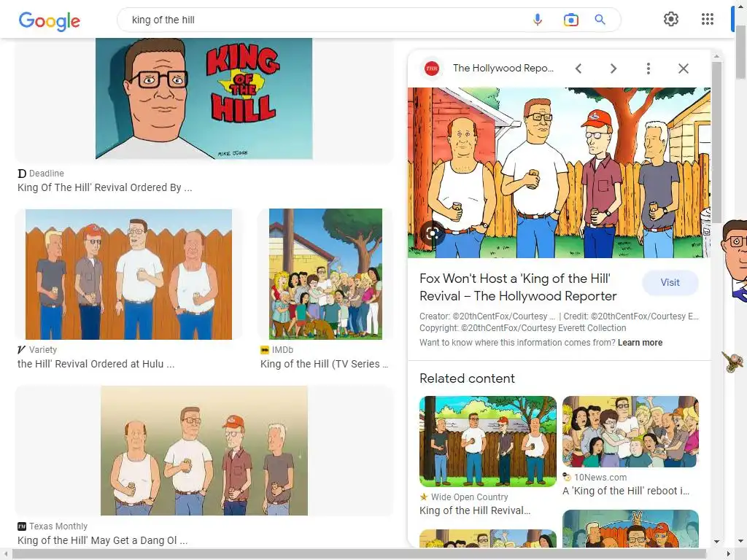Click the preview panel scrollbar down arrow
This screenshot has width=747, height=560.
coord(716,542)
